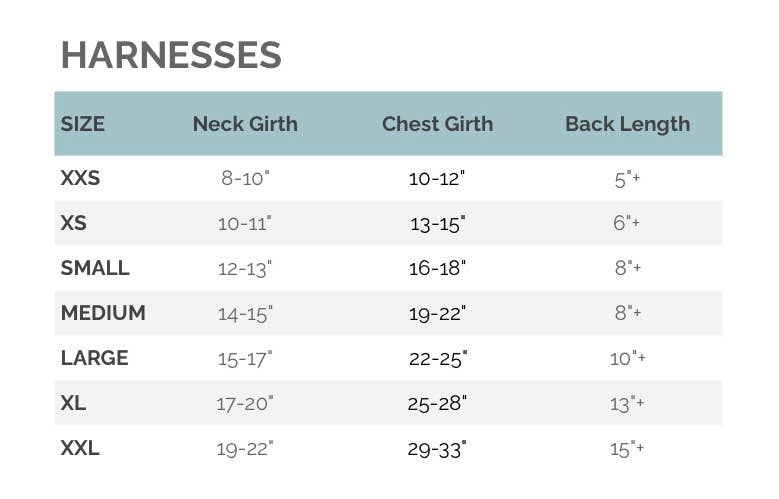Click the Neck Girth column header
779x499 pixels.
coord(245,124)
